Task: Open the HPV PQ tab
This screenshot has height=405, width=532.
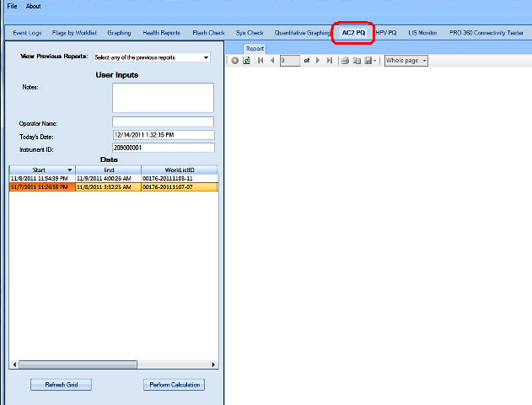Action: pyautogui.click(x=386, y=32)
